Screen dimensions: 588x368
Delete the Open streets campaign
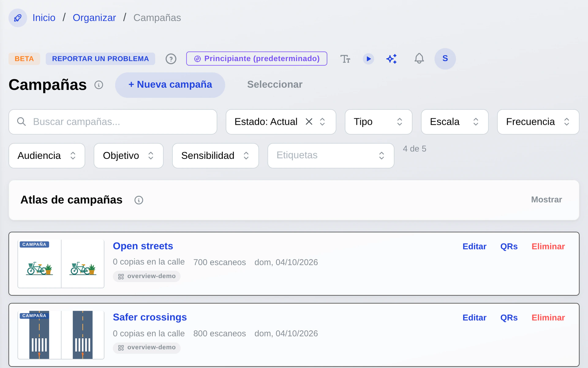click(548, 247)
